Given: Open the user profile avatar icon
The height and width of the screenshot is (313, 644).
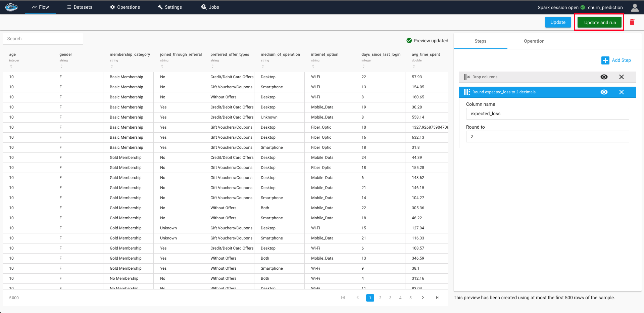Looking at the screenshot, I should [635, 7].
